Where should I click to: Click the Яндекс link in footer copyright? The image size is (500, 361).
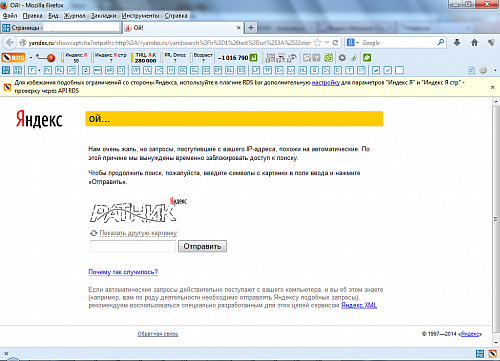(470, 334)
